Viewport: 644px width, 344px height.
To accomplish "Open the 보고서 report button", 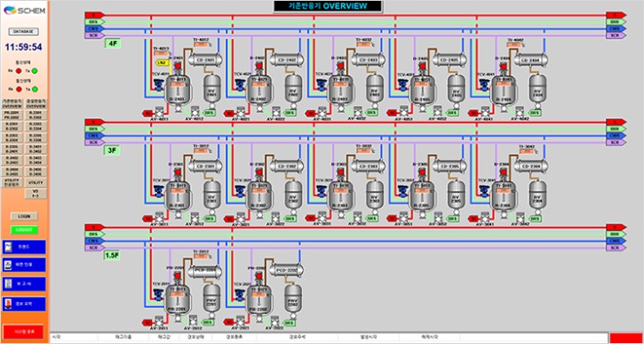I will (x=24, y=284).
